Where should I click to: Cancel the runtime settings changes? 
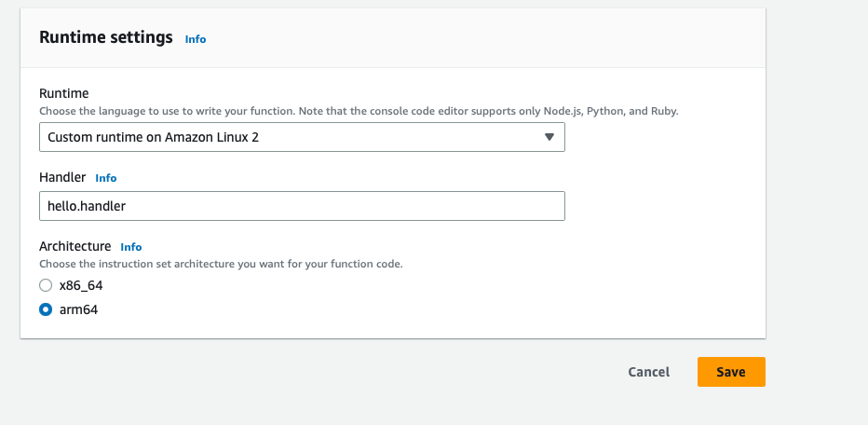click(x=649, y=372)
